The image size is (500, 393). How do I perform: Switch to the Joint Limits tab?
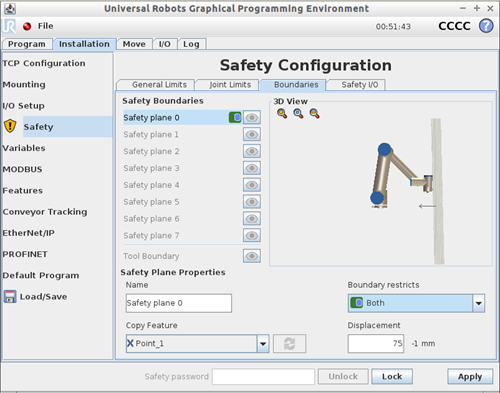(230, 85)
